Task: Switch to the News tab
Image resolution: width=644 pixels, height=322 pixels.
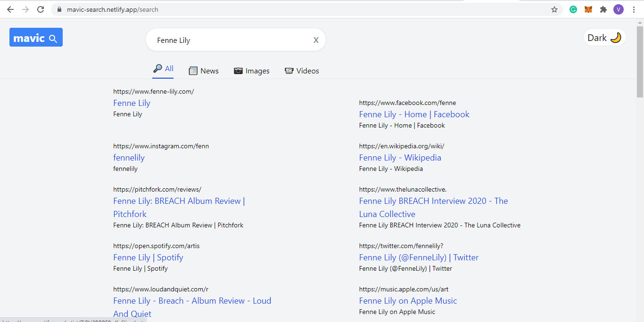Action: tap(204, 71)
